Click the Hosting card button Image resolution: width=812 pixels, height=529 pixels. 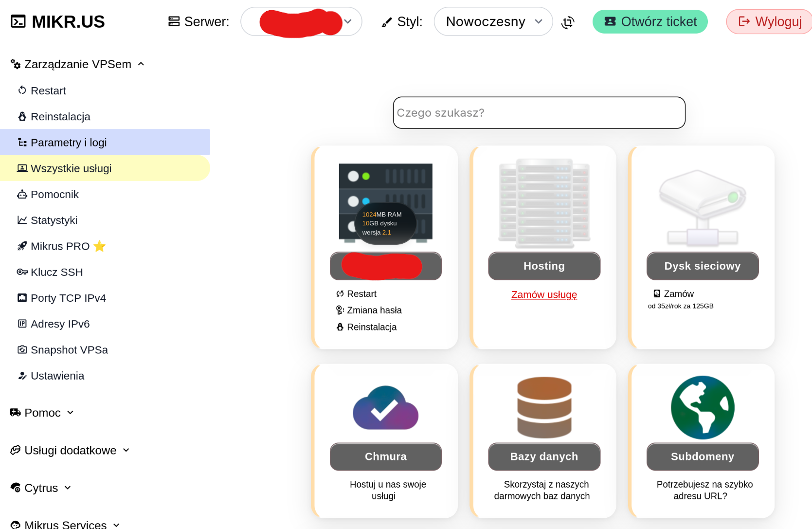(x=544, y=266)
